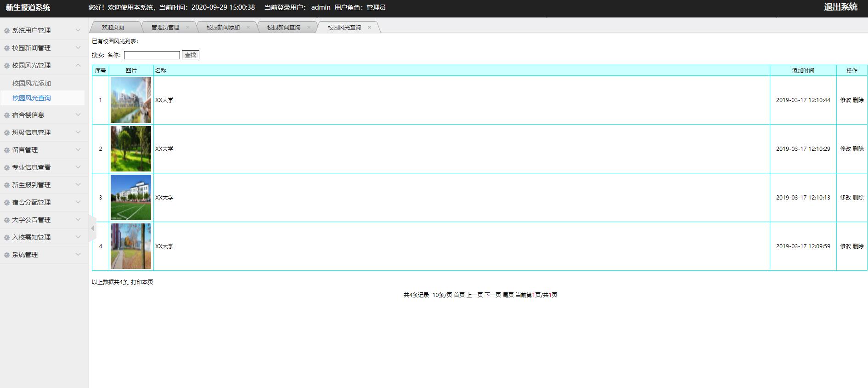Expand the 宿舍楼信息 menu chevron
The image size is (868, 388).
coord(78,115)
